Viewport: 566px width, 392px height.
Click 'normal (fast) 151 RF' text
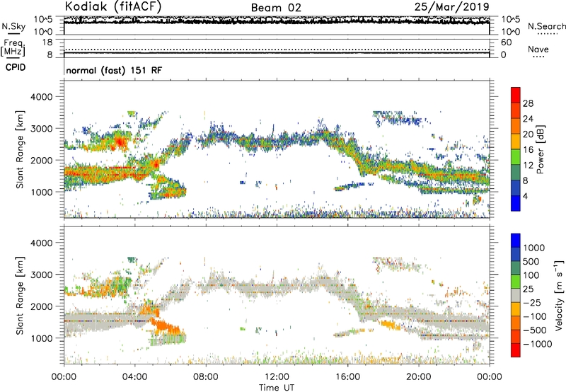click(x=114, y=70)
